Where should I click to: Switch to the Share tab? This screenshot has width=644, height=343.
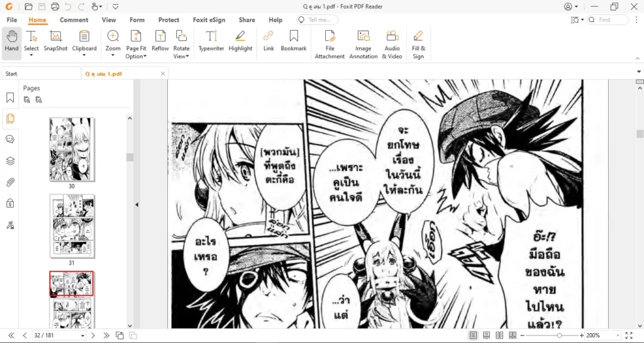pos(247,19)
